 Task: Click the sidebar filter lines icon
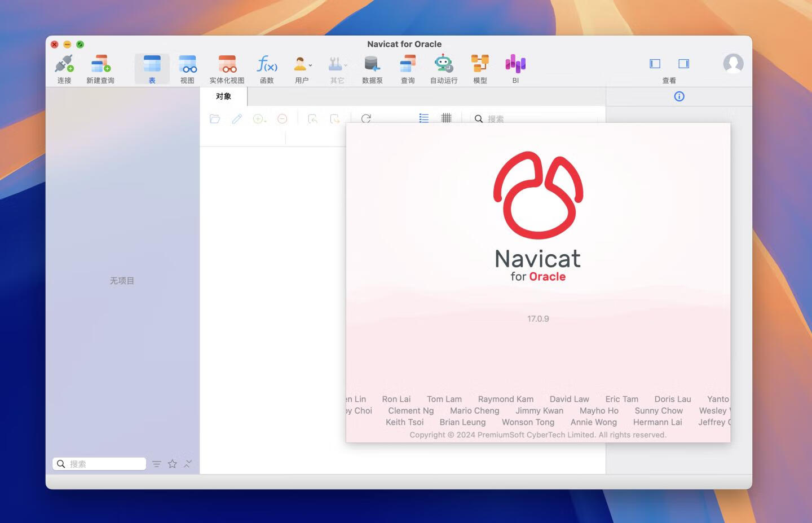157,464
